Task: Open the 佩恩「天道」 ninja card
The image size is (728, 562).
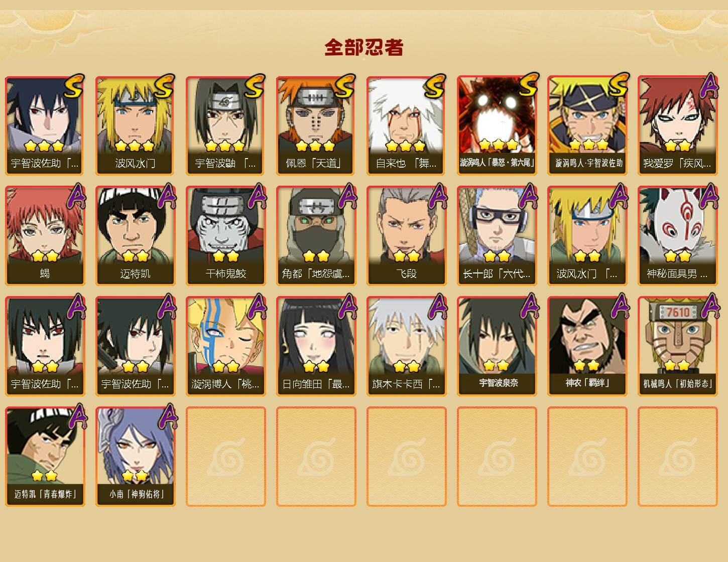Action: click(316, 125)
